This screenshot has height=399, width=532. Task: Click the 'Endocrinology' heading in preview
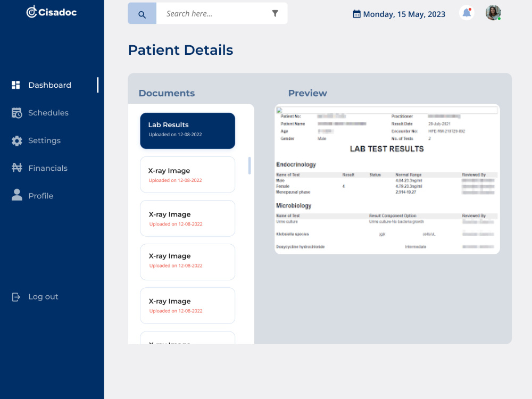tap(296, 164)
